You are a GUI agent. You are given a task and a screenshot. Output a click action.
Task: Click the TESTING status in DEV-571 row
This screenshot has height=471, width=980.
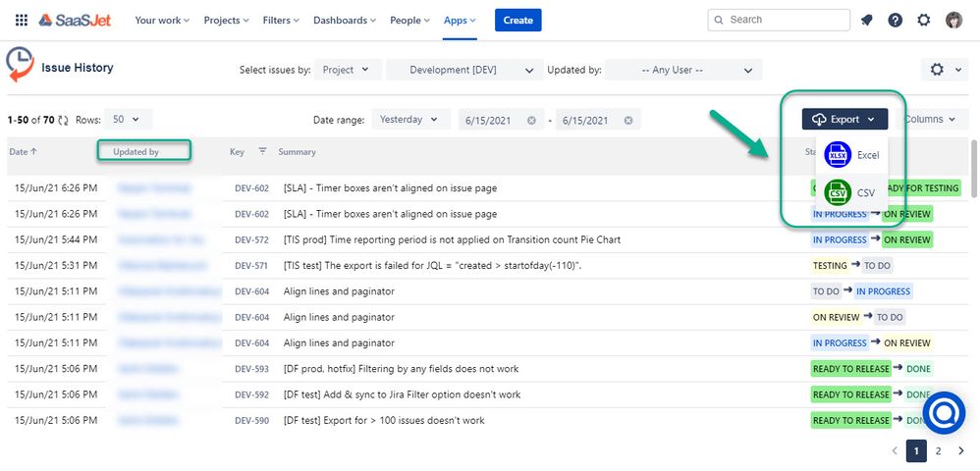click(x=830, y=266)
